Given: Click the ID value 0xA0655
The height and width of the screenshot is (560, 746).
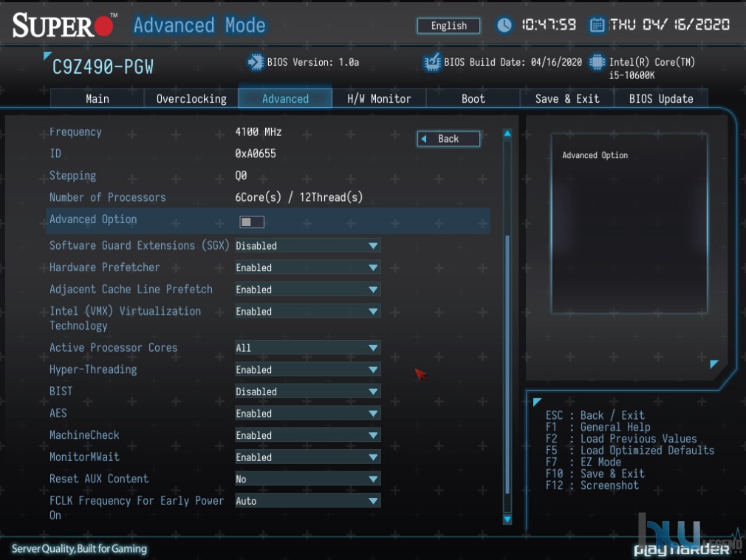Looking at the screenshot, I should coord(256,154).
